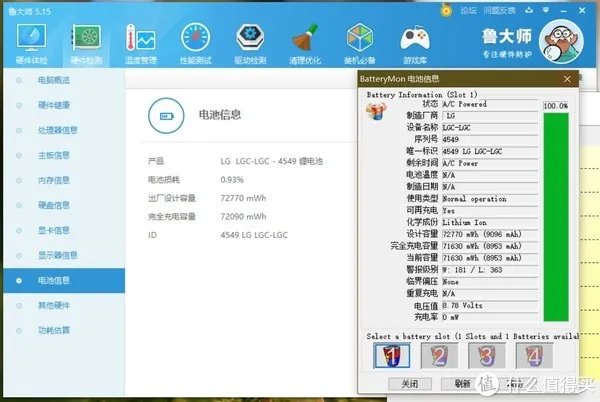This screenshot has width=600, height=402.
Task: Click the 关闭 button in BatteryMon
Action: click(410, 384)
